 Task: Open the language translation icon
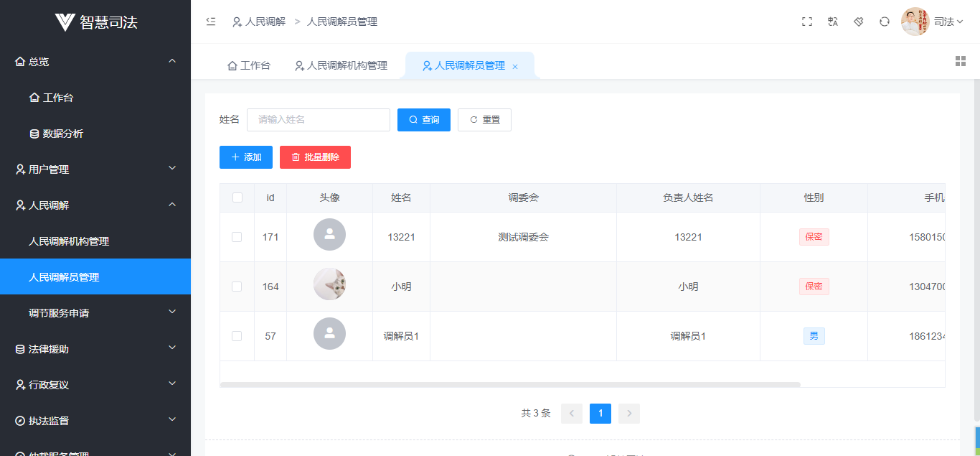click(833, 22)
